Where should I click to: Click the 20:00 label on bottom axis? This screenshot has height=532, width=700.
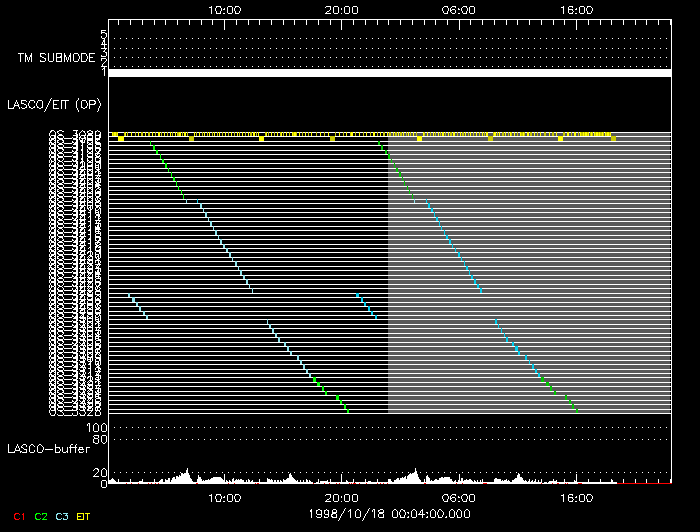[x=341, y=497]
